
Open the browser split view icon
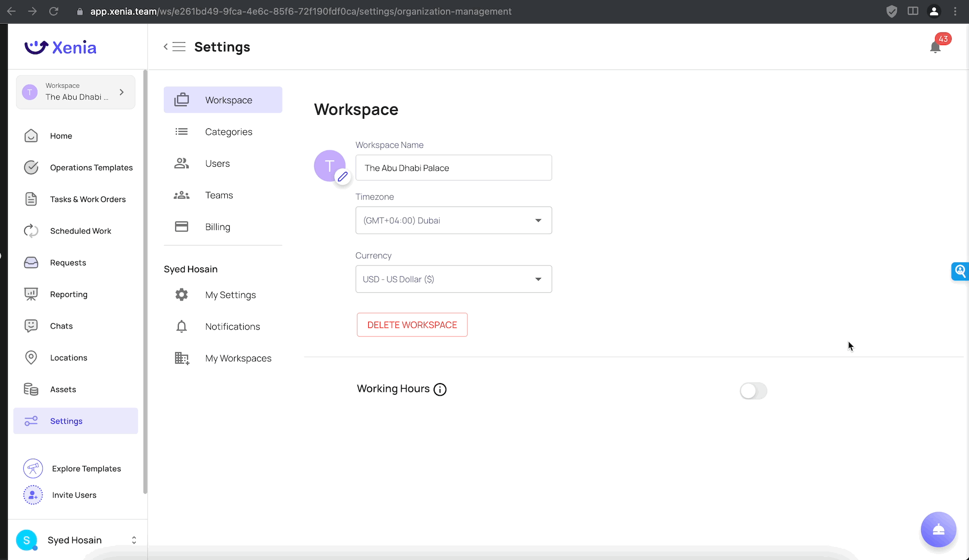coord(913,11)
